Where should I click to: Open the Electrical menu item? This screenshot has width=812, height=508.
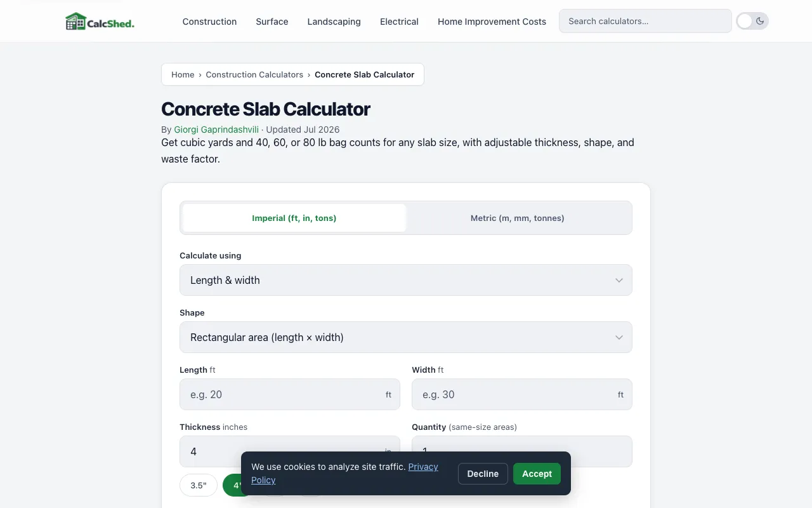[x=399, y=22]
